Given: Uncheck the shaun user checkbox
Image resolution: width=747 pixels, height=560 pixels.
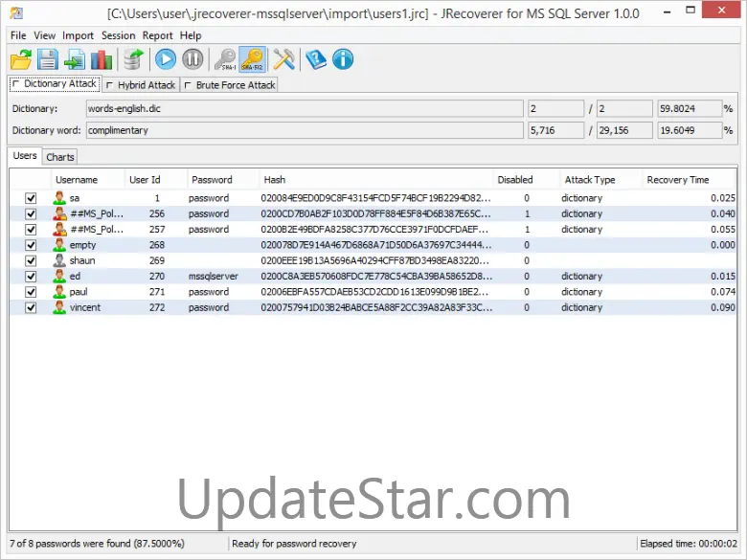Looking at the screenshot, I should pyautogui.click(x=31, y=261).
